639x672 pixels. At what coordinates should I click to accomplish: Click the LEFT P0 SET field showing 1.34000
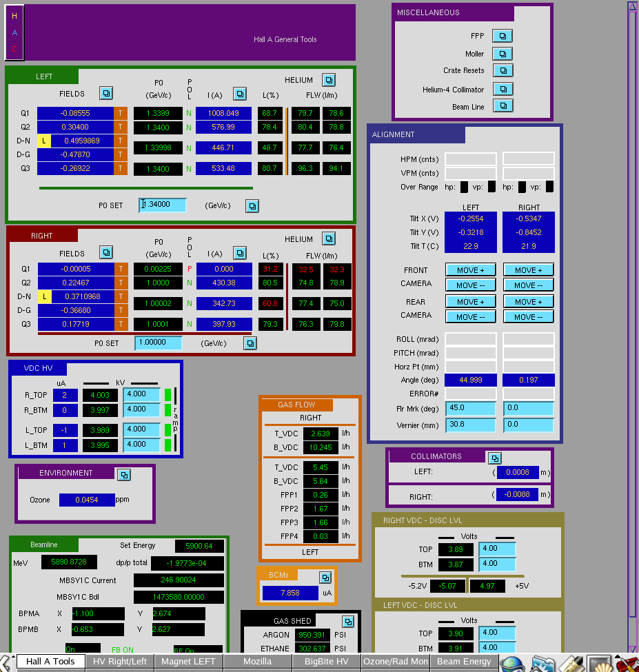pos(163,205)
